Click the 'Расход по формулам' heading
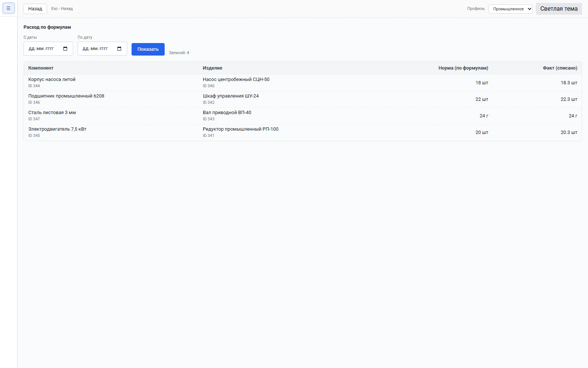 coord(47,27)
